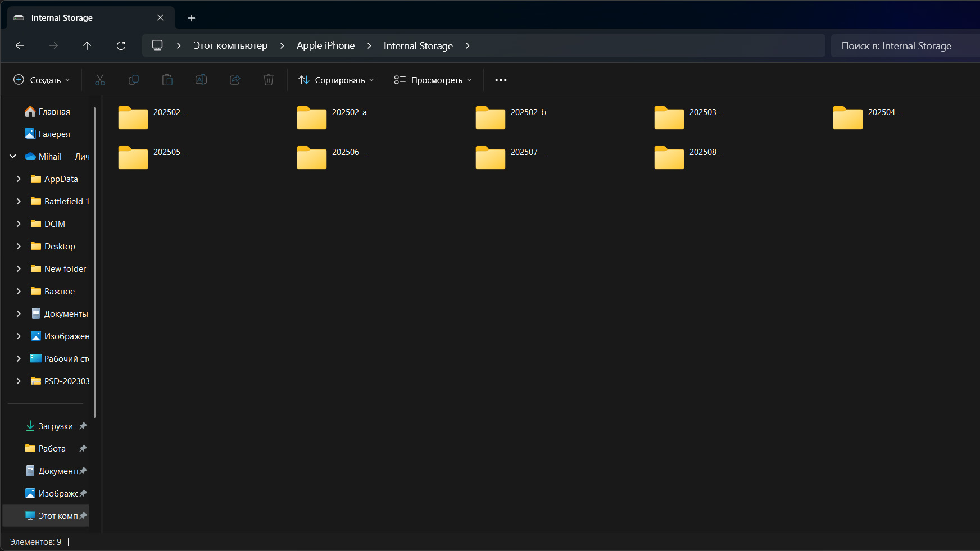The width and height of the screenshot is (980, 551).
Task: Open the Сортировать sort dropdown
Action: [x=336, y=80]
